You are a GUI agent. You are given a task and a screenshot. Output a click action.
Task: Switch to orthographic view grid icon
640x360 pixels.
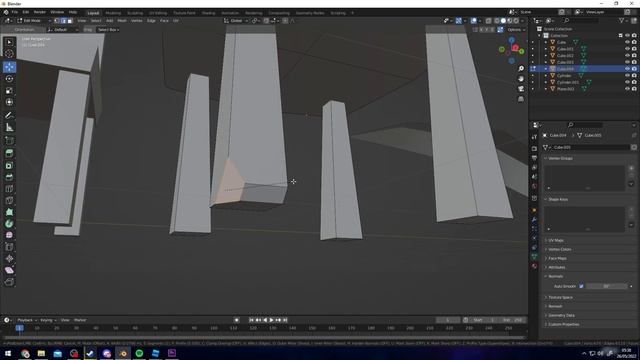pos(521,99)
